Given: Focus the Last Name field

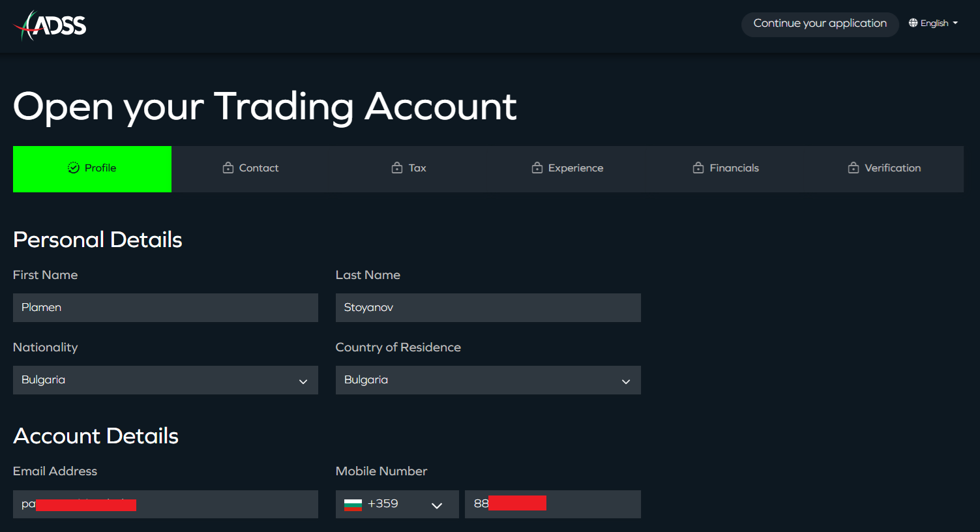Looking at the screenshot, I should tap(488, 308).
